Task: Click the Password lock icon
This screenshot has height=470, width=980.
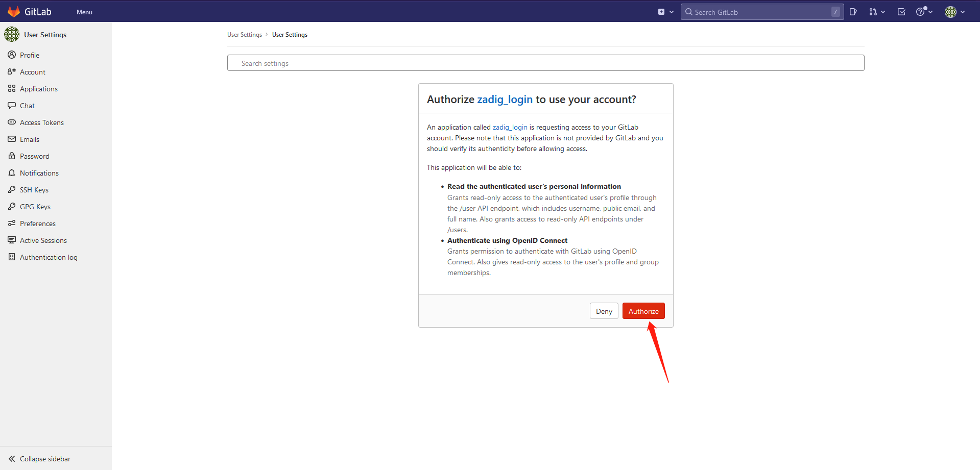Action: [x=12, y=156]
